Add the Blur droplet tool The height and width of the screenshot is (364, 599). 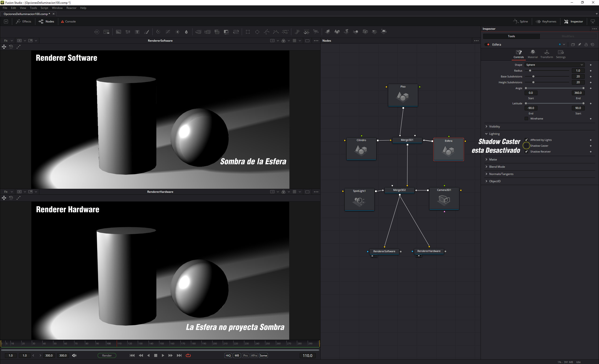click(x=186, y=32)
